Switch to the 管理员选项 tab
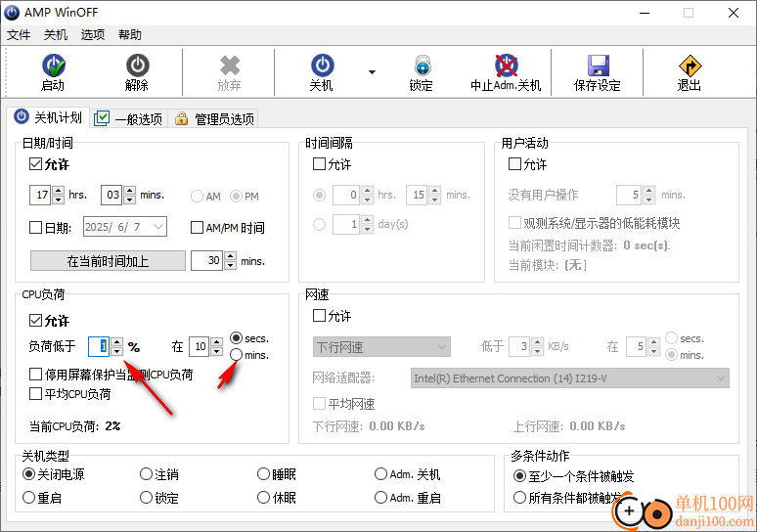Viewport: 757px width, 532px height. (214, 118)
